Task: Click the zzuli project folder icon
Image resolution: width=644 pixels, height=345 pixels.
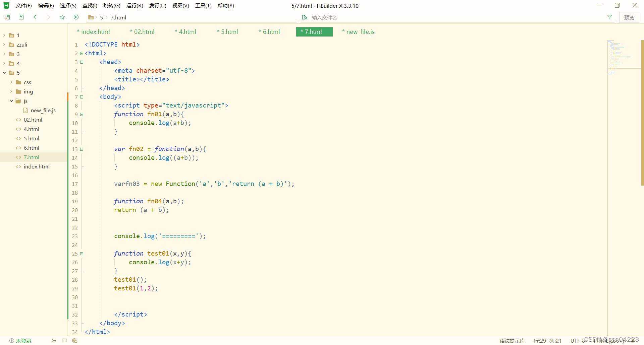Action: [x=12, y=45]
